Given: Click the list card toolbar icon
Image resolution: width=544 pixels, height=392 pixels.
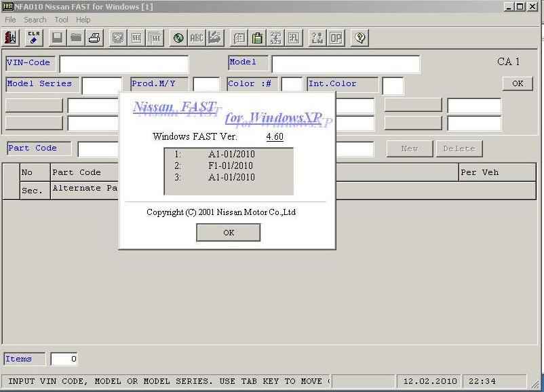Looking at the screenshot, I should click(x=239, y=37).
